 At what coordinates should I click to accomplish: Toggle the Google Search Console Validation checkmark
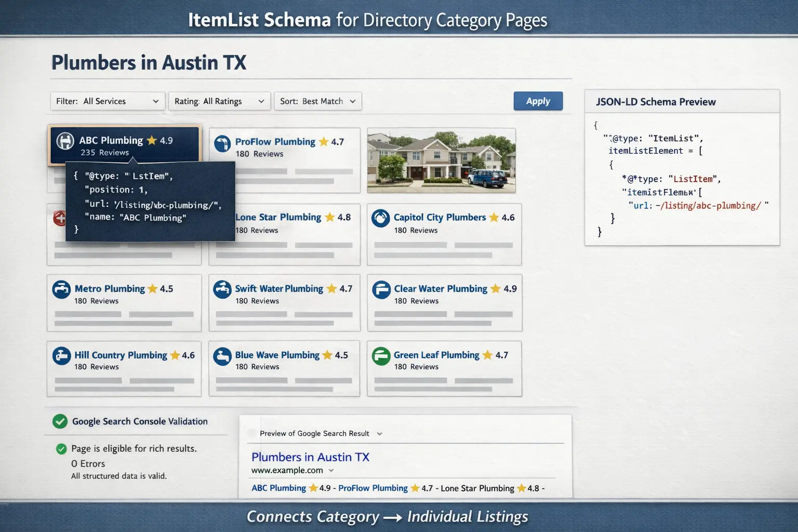pyautogui.click(x=60, y=421)
